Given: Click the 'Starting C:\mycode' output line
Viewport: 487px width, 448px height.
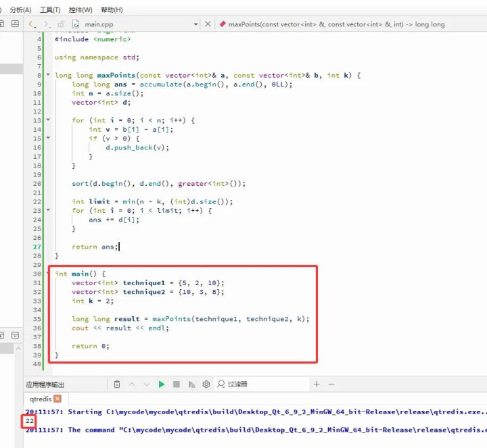Looking at the screenshot, I should [256, 412].
